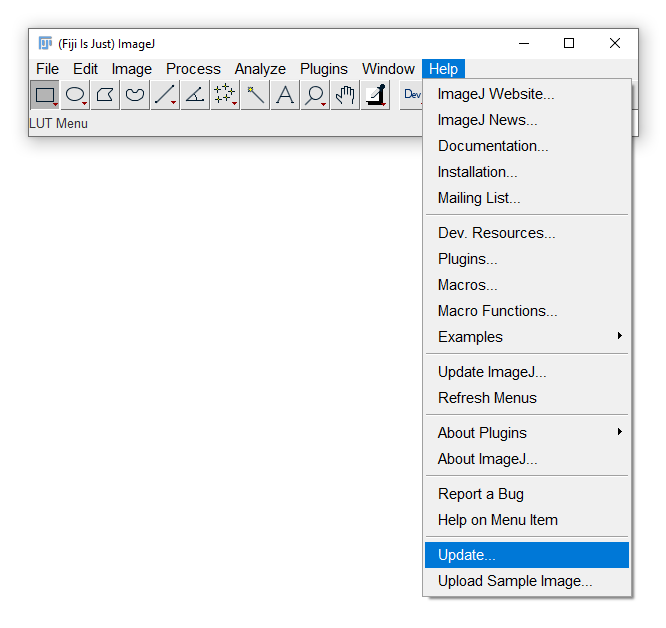Image resolution: width=666 pixels, height=628 pixels.
Task: Choose Upload Sample Image... entry
Action: [x=527, y=581]
